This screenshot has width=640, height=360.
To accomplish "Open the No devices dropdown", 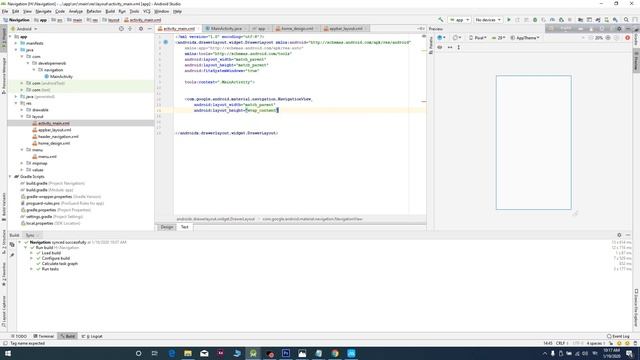I will [x=488, y=20].
